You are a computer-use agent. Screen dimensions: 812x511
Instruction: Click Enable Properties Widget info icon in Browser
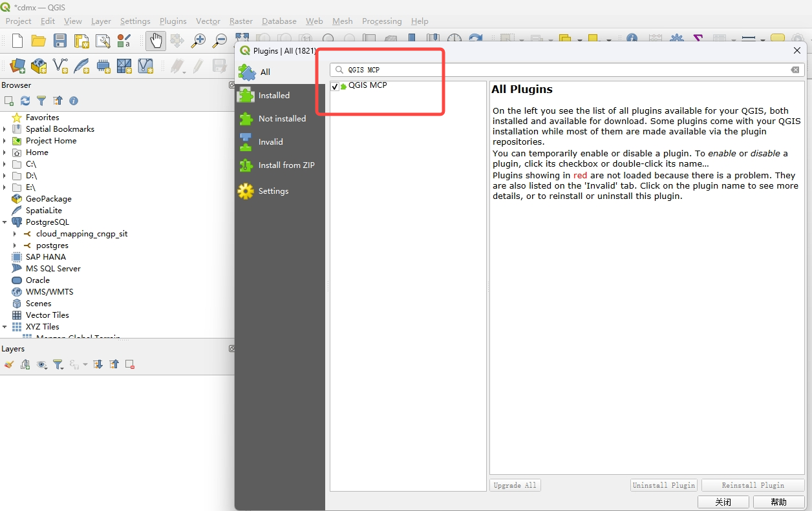(x=74, y=101)
